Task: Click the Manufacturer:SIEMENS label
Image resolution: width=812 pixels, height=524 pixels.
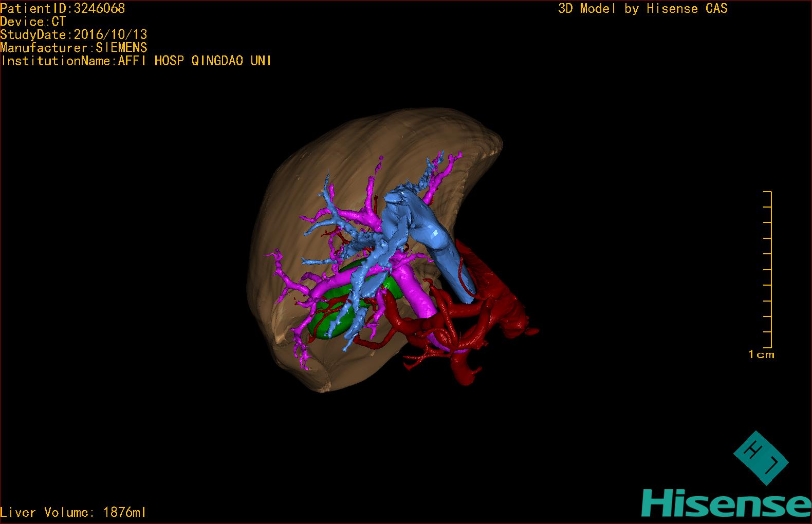Action: point(74,48)
